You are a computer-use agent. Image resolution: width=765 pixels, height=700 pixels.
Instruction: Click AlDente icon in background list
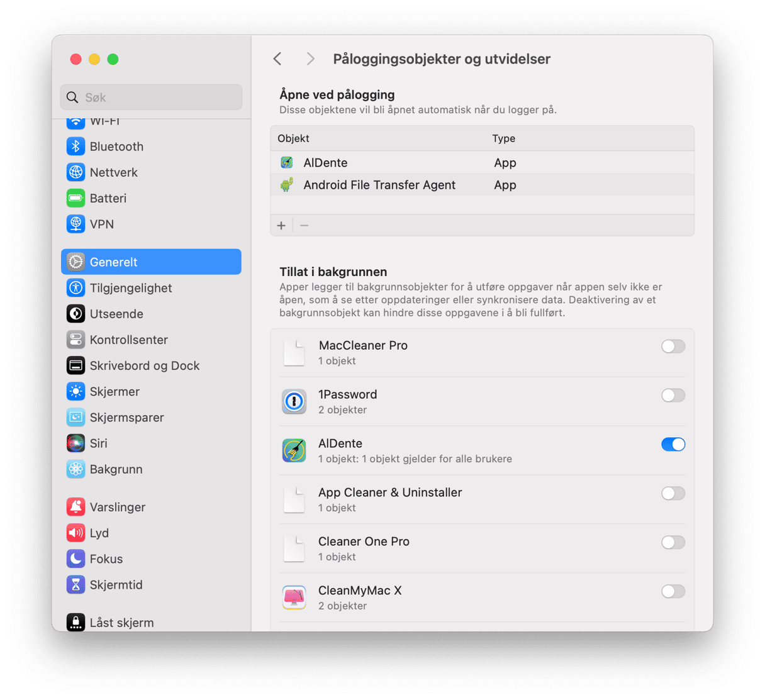pos(294,450)
